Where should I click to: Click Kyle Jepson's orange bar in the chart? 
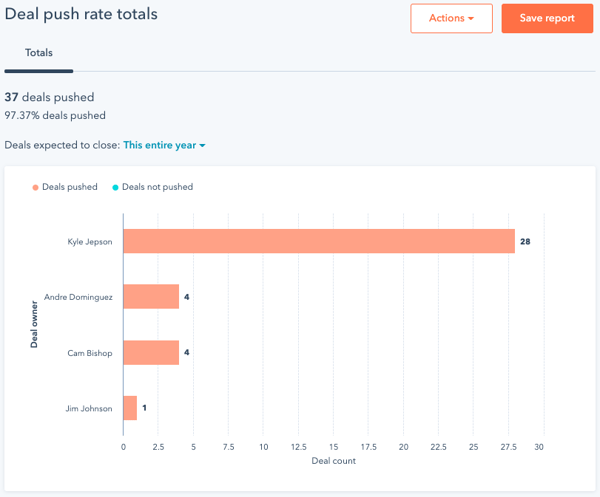tap(318, 241)
